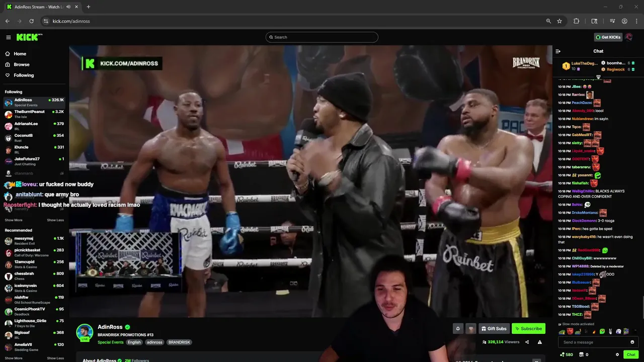Click the Special Events category link
Image resolution: width=644 pixels, height=362 pixels.
click(x=110, y=342)
